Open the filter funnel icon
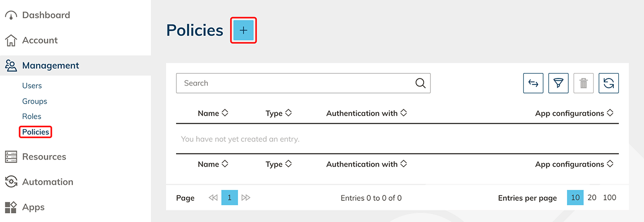The height and width of the screenshot is (222, 644). tap(558, 84)
